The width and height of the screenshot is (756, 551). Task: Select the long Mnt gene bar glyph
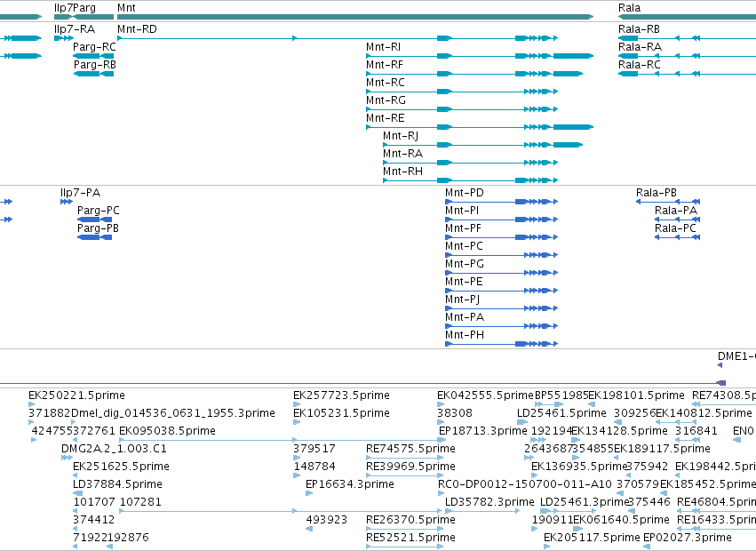pyautogui.click(x=355, y=17)
